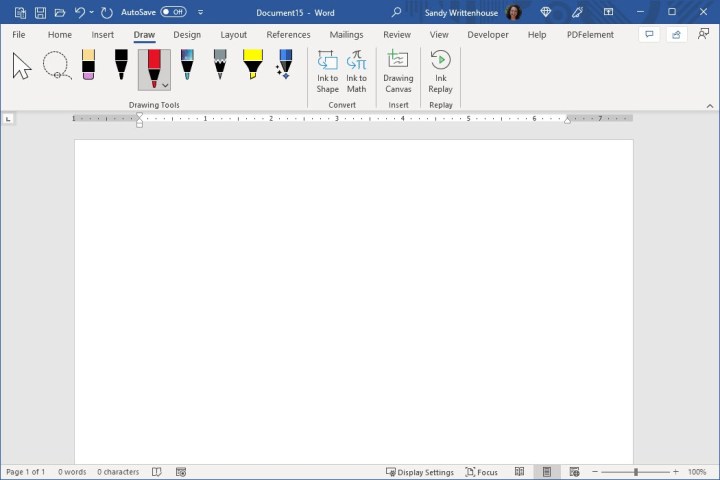Choose the Lasso Select tool
The width and height of the screenshot is (720, 480).
coord(56,67)
